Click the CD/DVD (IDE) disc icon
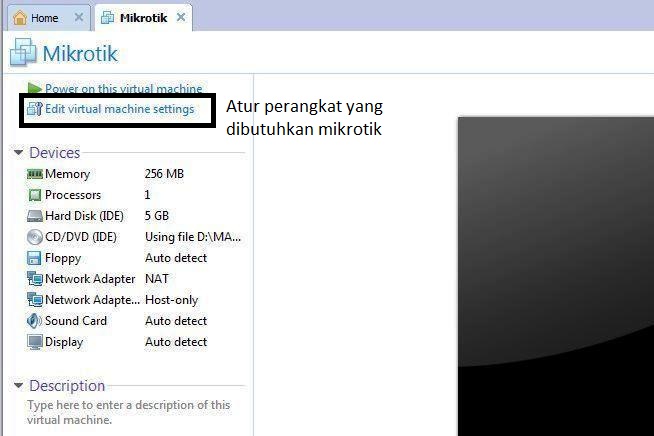Image resolution: width=654 pixels, height=436 pixels. click(35, 237)
